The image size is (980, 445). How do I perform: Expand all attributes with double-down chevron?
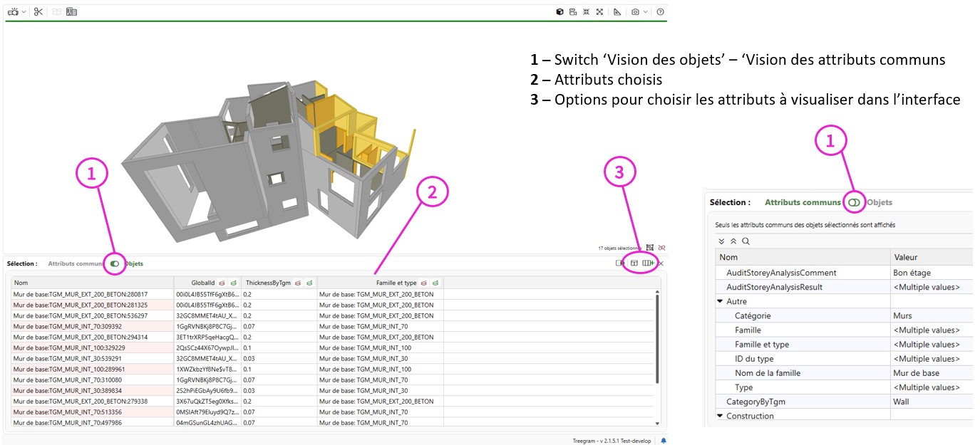(721, 241)
